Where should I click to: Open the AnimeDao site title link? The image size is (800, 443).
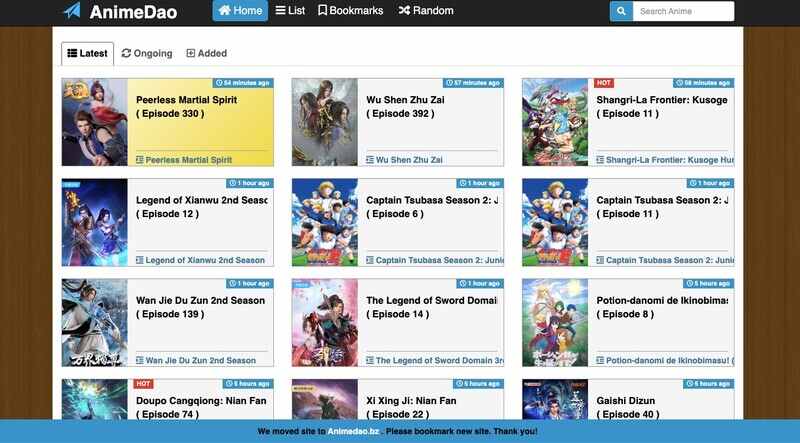(133, 12)
